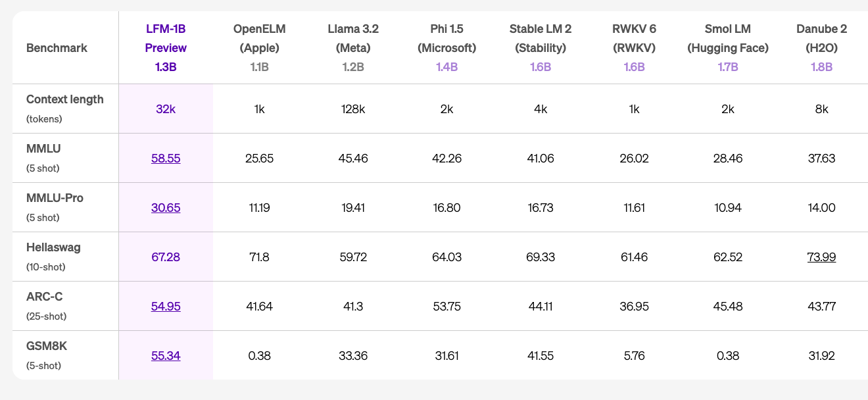Click the underlined 58.55 MMLU score
Screen dimensions: 868x400
point(166,159)
